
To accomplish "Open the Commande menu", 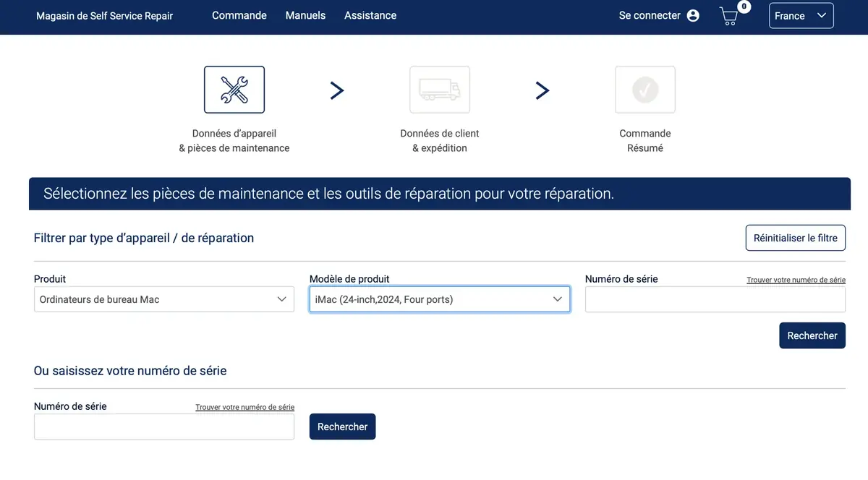I will [239, 15].
